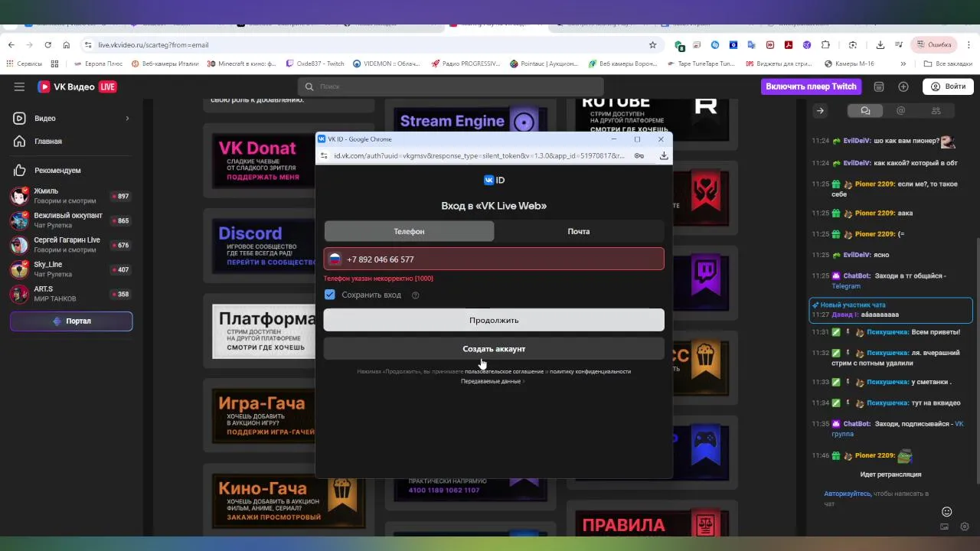The image size is (980, 551).
Task: Click the Кино-Гача panel banner
Action: click(x=288, y=501)
